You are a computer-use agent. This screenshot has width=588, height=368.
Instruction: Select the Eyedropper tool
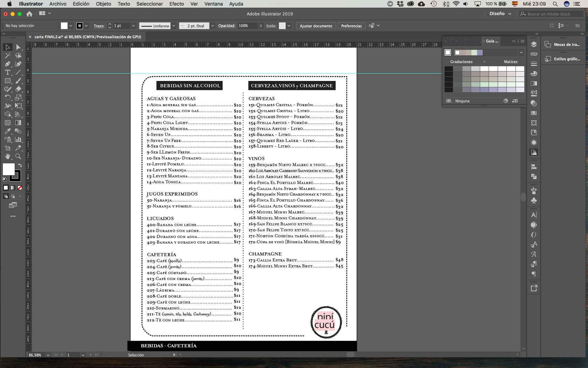tap(8, 131)
